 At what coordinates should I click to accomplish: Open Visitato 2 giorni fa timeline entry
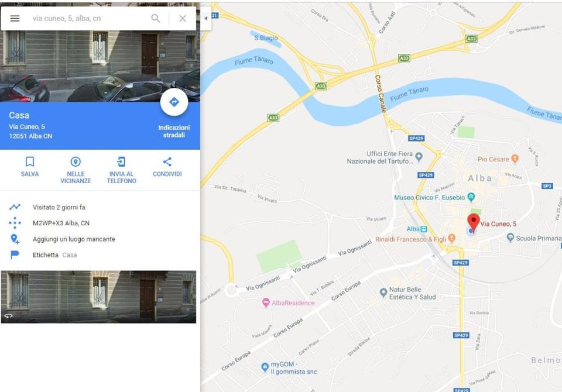pos(59,207)
